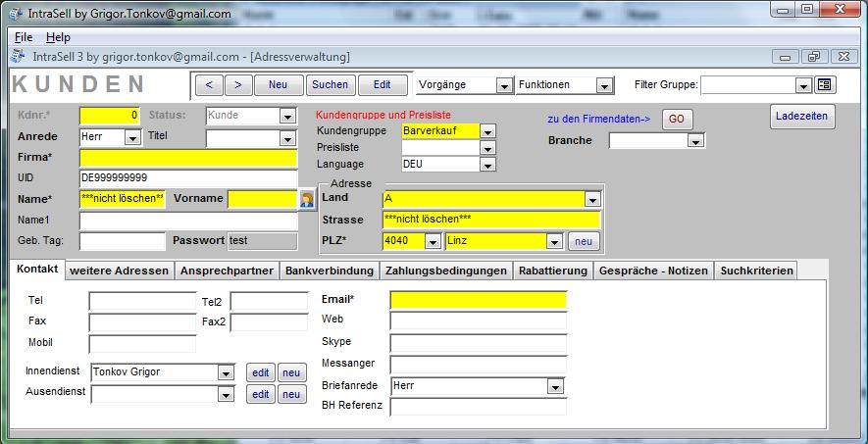Open the Help menu
Screen dimensions: 868x444
[58, 37]
